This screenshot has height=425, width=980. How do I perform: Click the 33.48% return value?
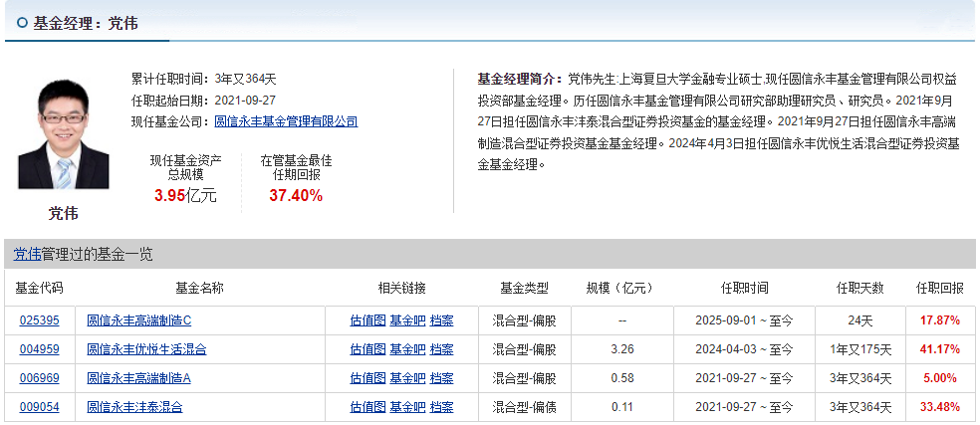click(x=940, y=407)
